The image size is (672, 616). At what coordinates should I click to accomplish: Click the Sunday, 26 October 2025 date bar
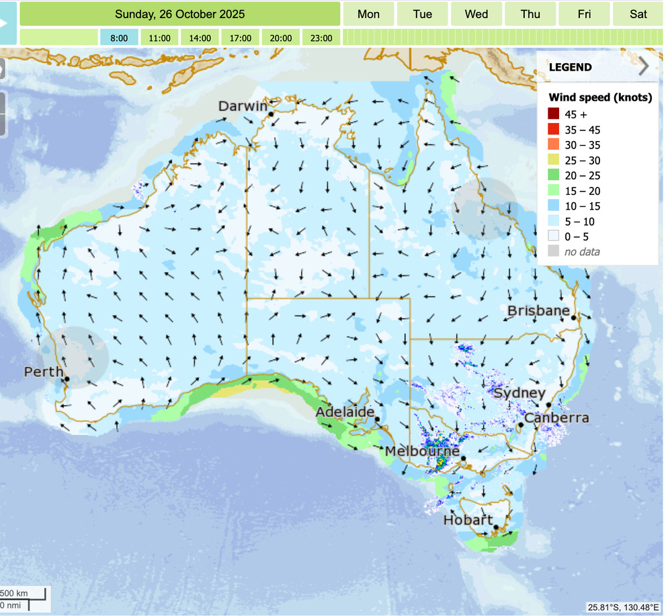(x=179, y=14)
